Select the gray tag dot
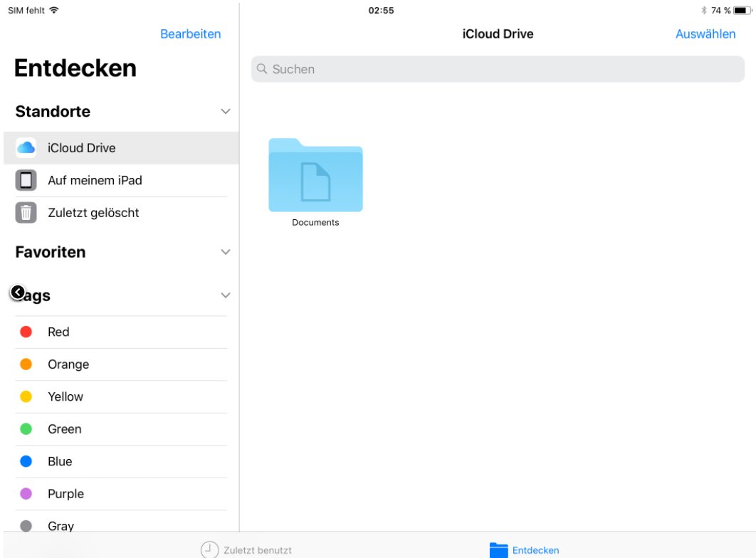Image resolution: width=756 pixels, height=558 pixels. [26, 526]
